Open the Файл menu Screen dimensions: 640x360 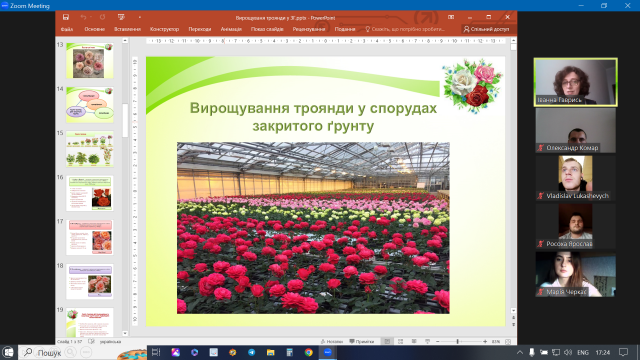pyautogui.click(x=67, y=29)
